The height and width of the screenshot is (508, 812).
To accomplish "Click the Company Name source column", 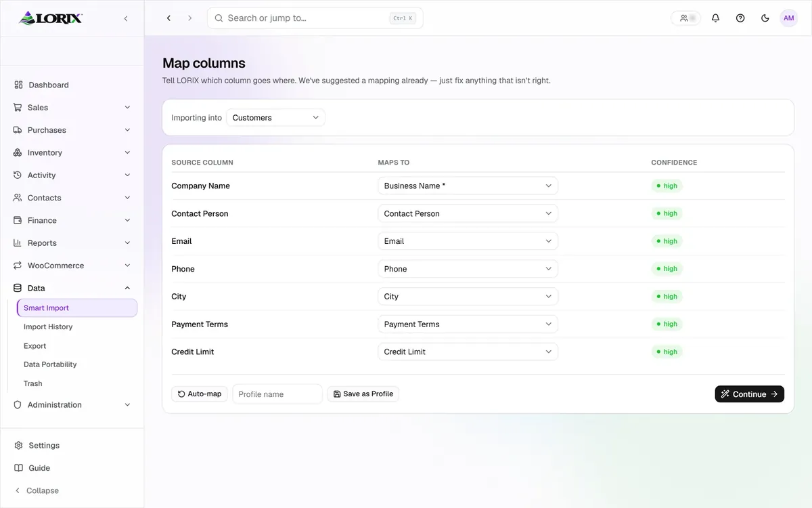I will [x=200, y=186].
